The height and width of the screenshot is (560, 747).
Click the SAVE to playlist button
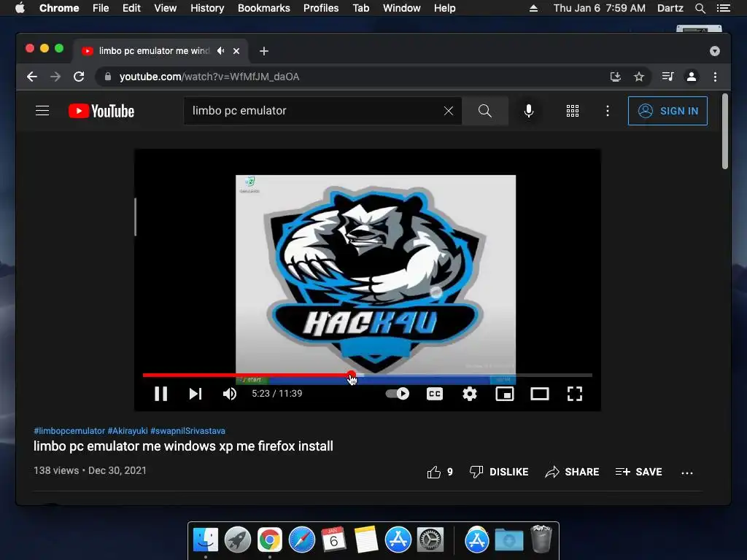638,472
